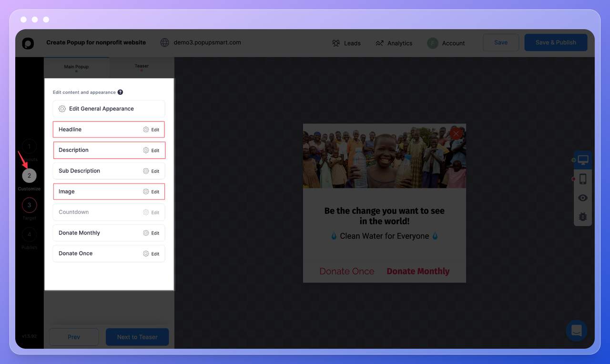Click the eye preview icon
Viewport: 610px width, 364px height.
coord(583,198)
